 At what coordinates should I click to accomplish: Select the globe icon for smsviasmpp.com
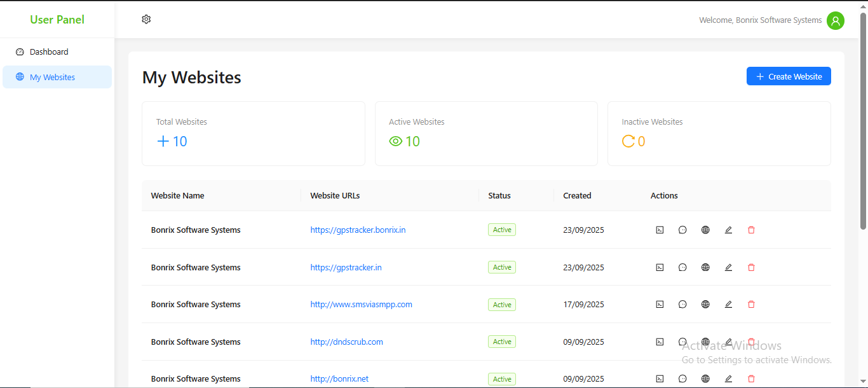point(705,304)
